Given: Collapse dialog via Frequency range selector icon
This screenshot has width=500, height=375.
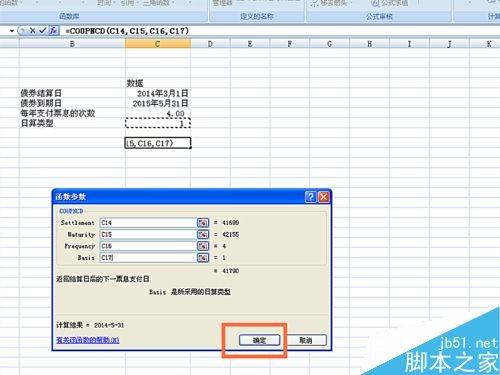Looking at the screenshot, I should tap(203, 246).
